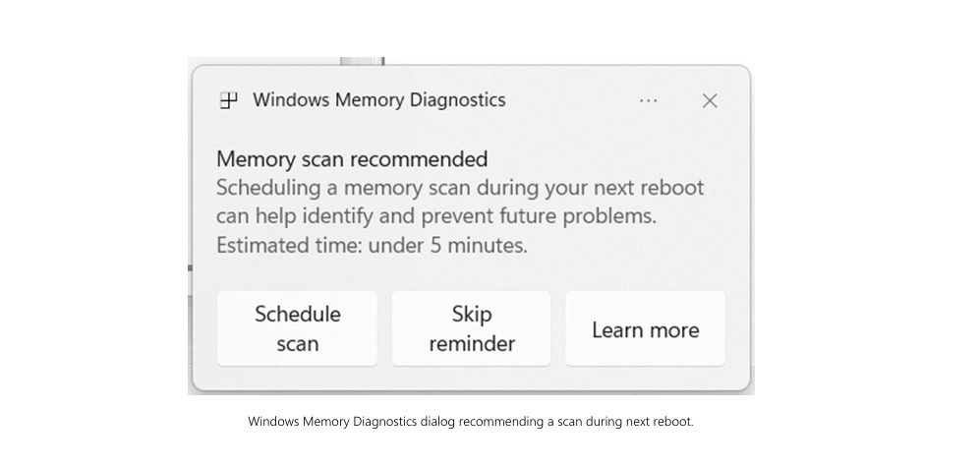Click the "Windows Memory Diagnostics" title text
980x468 pixels.
(378, 100)
